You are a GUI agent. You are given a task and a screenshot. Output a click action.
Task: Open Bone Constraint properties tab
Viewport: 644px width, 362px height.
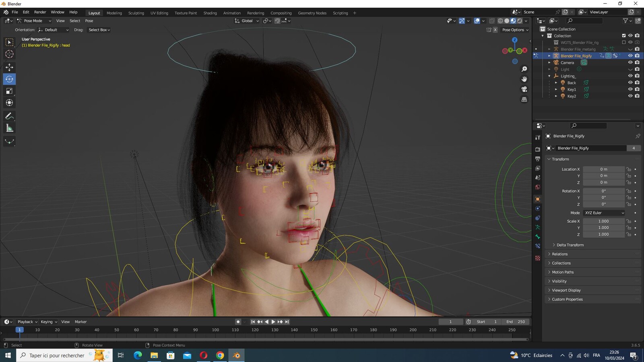click(x=537, y=246)
